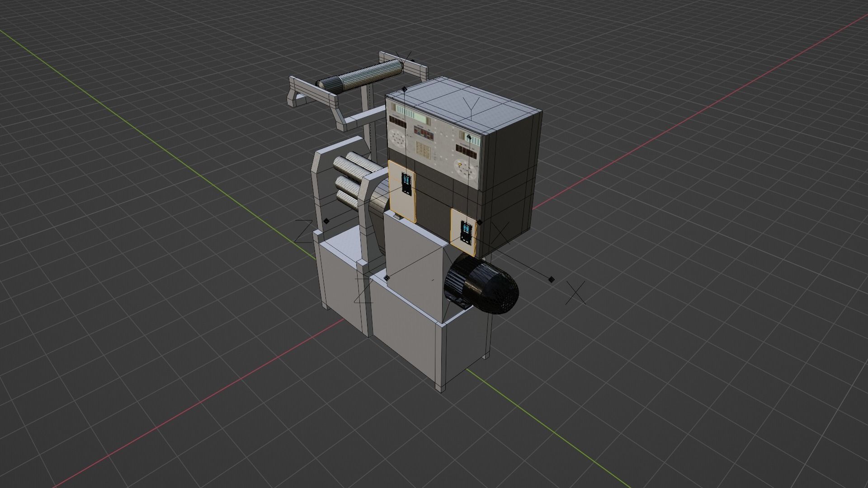Click the diamond empty marker near the far-right X label
The width and height of the screenshot is (868, 488).
(x=551, y=279)
